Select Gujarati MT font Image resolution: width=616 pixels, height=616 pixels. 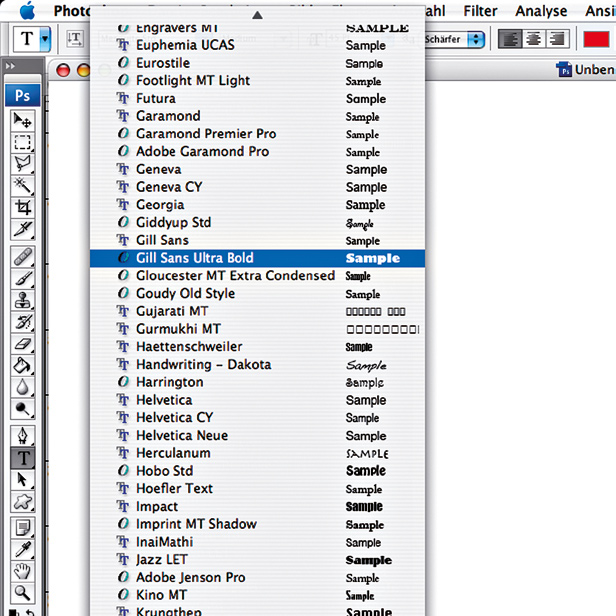257,311
